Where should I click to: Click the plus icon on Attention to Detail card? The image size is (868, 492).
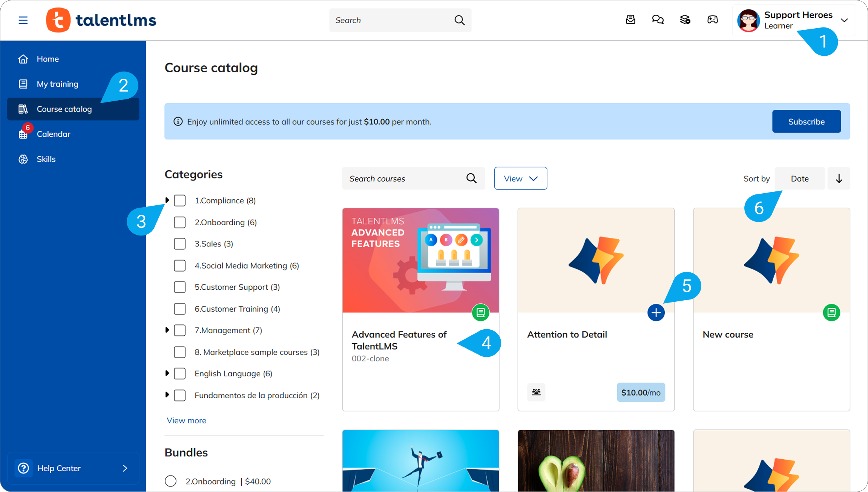(656, 312)
